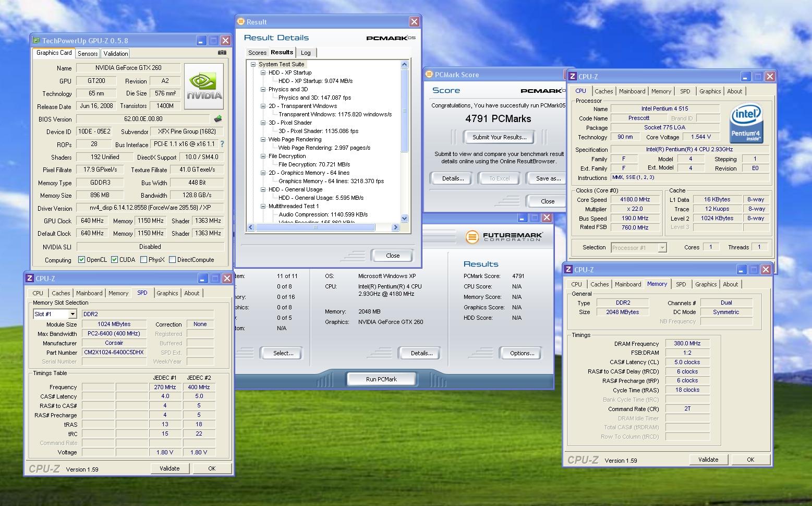Click the Close button in Result Details

click(x=393, y=256)
